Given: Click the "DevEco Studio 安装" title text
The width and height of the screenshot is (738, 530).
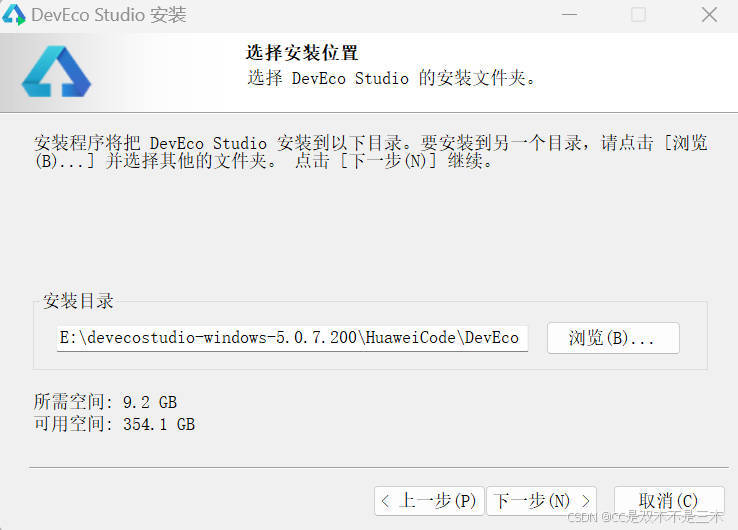Looking at the screenshot, I should pyautogui.click(x=109, y=15).
